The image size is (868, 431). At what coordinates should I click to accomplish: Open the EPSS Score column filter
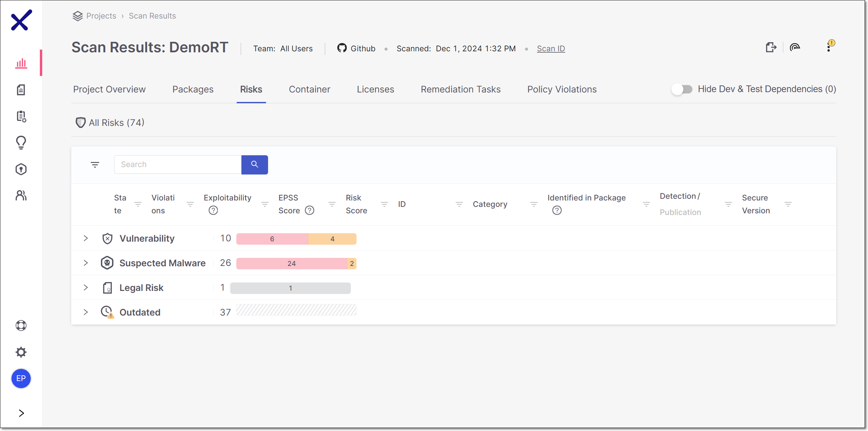click(332, 204)
